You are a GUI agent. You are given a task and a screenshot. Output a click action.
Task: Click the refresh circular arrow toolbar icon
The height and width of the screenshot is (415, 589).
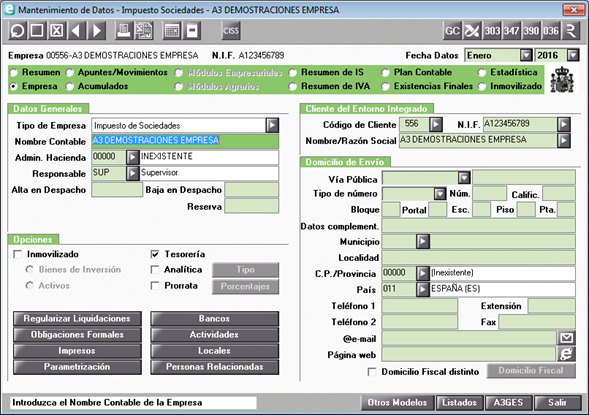[x=17, y=31]
